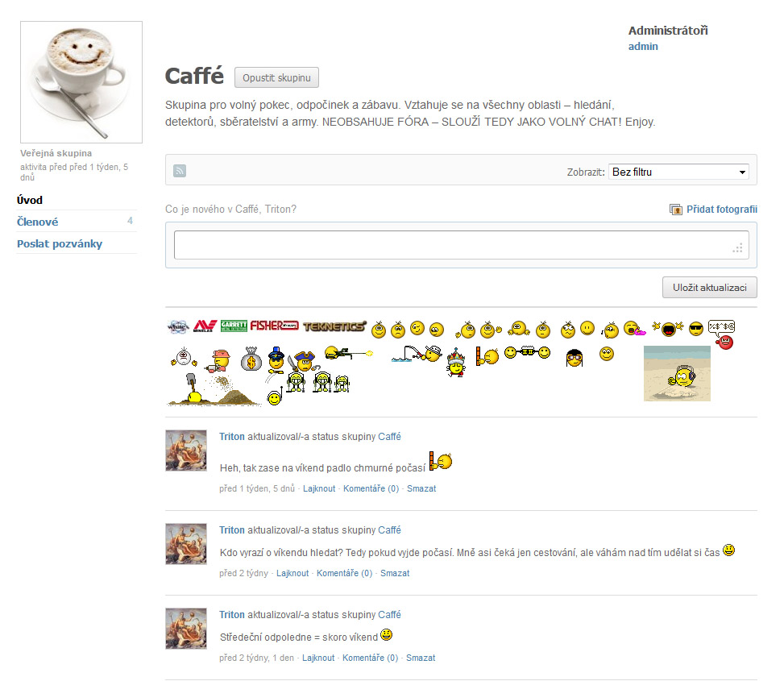Insert the Teknetics logo smiley

pos(334,326)
